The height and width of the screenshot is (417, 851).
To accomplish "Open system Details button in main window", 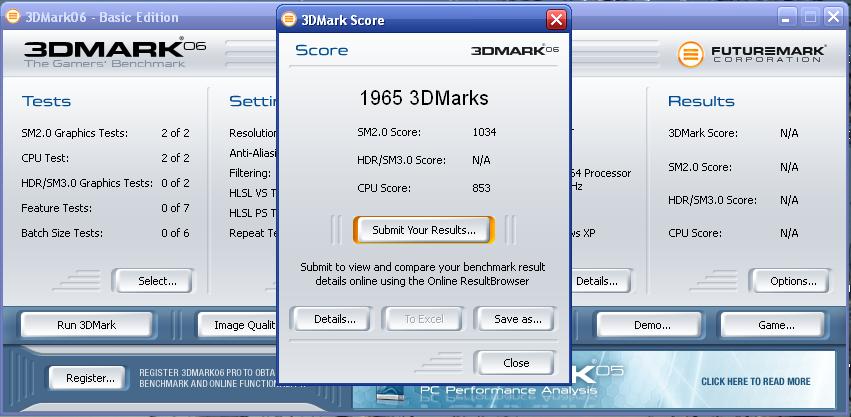I will (x=600, y=281).
